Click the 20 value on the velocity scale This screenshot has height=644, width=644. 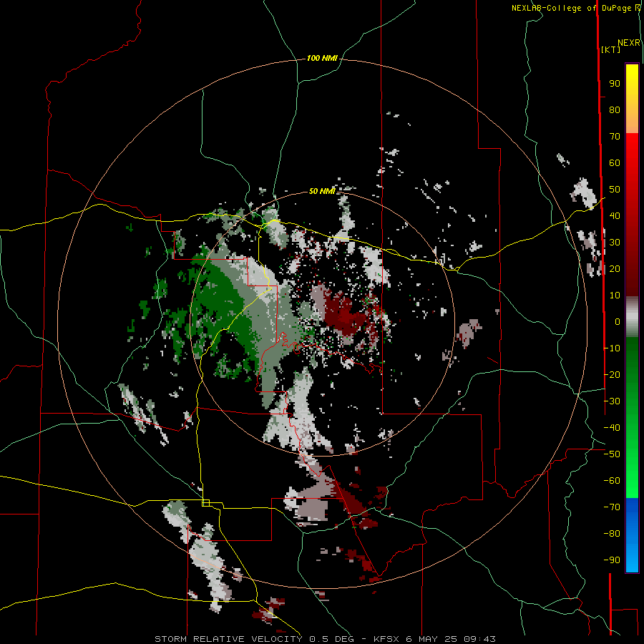click(615, 269)
